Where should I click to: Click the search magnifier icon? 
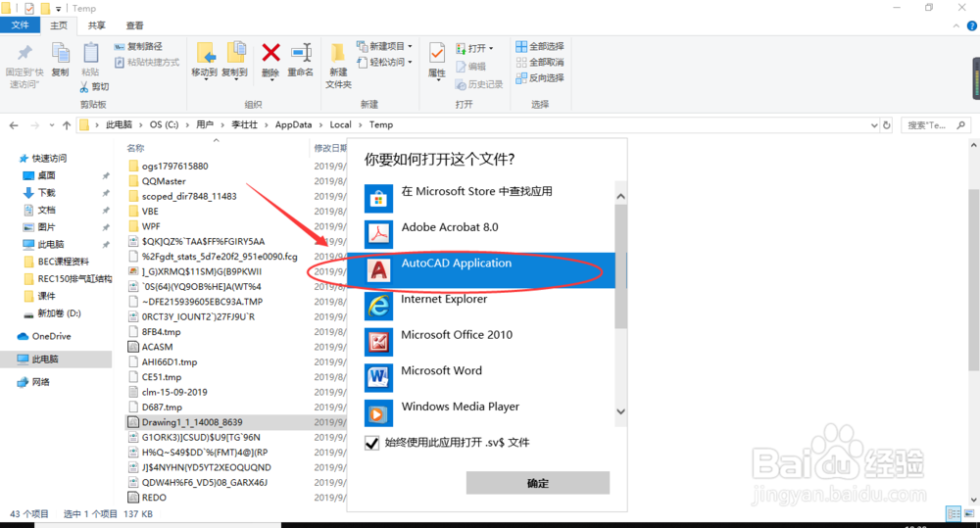pyautogui.click(x=960, y=125)
